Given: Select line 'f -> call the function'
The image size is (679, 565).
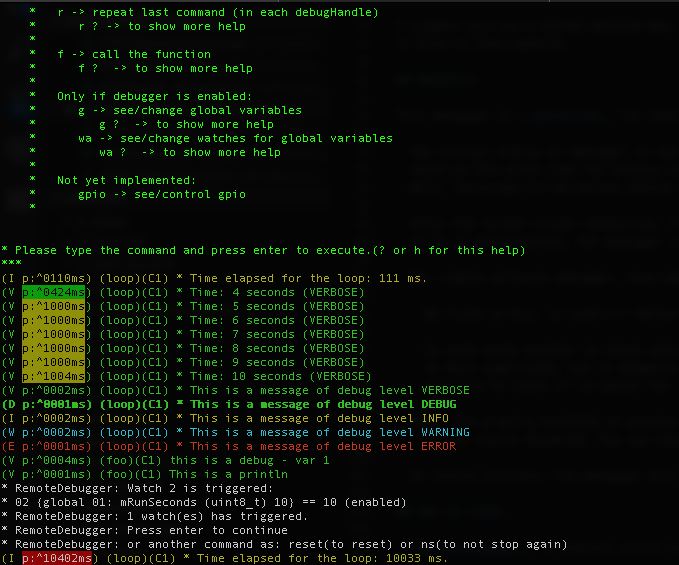Looking at the screenshot, I should 134,55.
